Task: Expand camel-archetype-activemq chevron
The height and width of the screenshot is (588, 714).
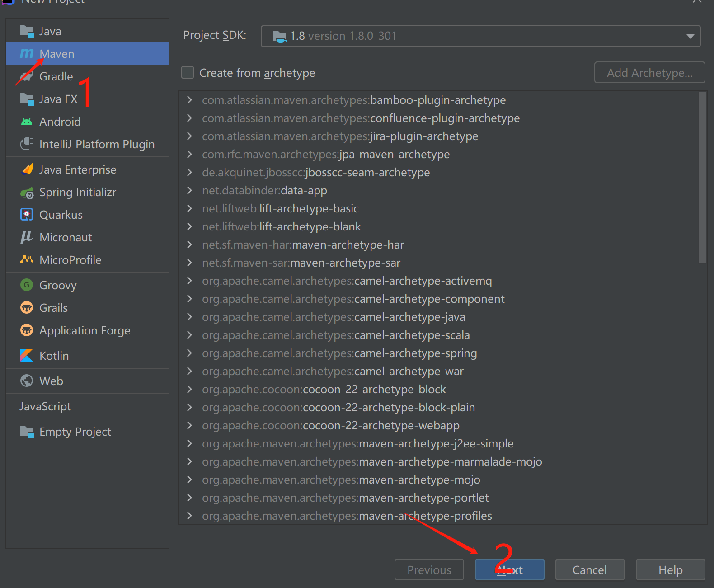Action: [x=190, y=281]
